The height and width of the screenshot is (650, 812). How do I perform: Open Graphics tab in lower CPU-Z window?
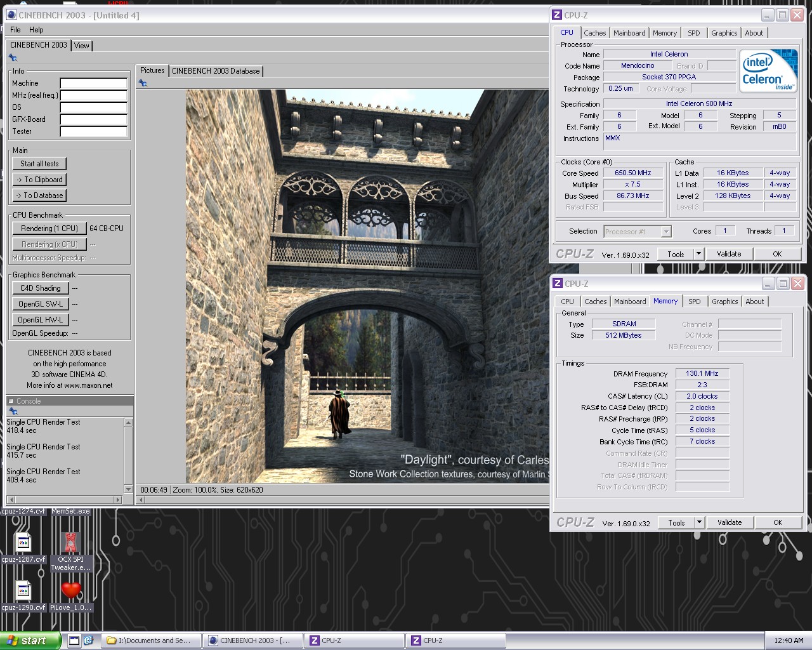(725, 302)
